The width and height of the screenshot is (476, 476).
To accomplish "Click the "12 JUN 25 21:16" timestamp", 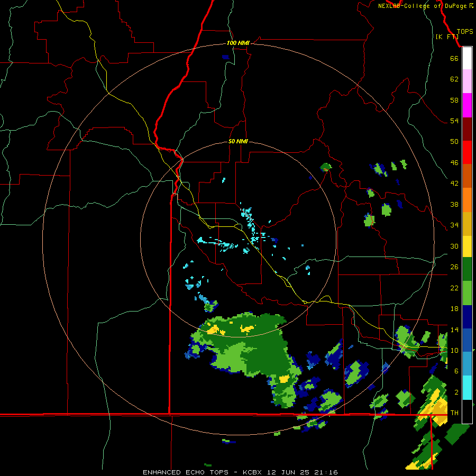I will [x=303, y=472].
